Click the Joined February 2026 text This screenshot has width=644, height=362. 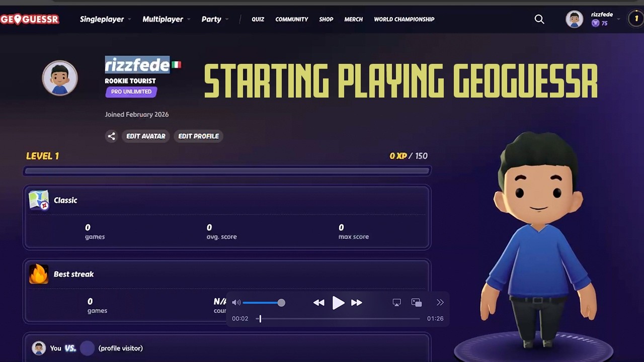tap(137, 115)
